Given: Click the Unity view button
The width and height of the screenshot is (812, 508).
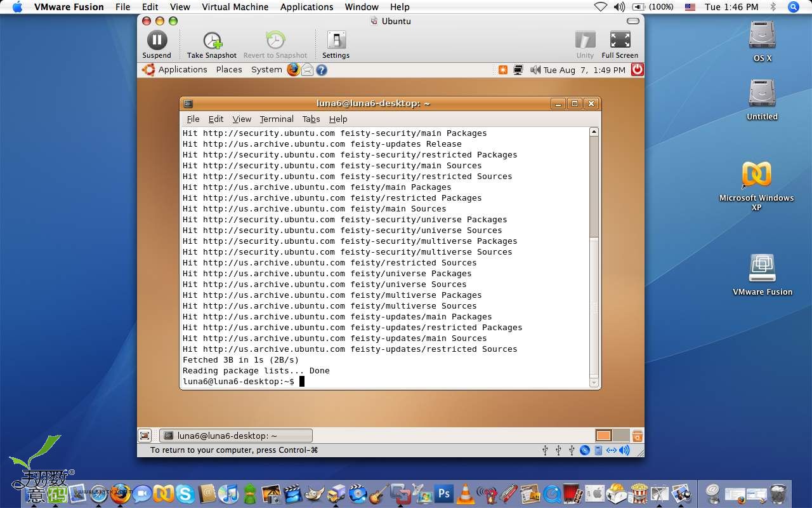Looking at the screenshot, I should [585, 45].
